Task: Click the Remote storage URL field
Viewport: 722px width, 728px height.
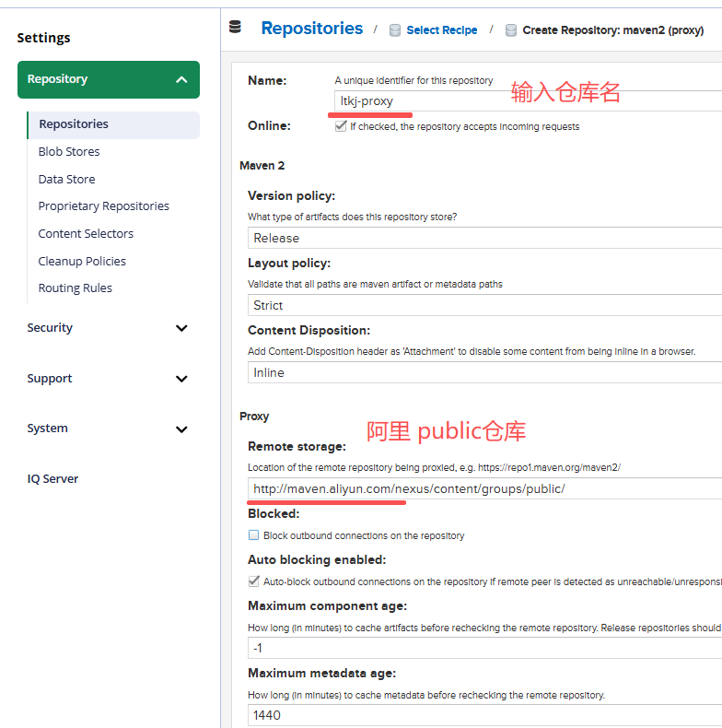Action: (x=485, y=489)
